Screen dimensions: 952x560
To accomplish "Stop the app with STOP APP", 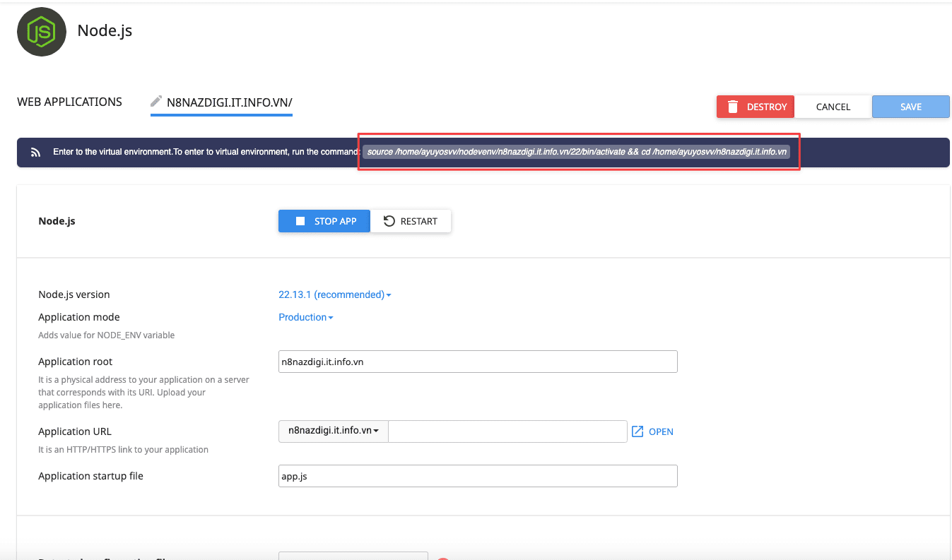I will tap(324, 220).
